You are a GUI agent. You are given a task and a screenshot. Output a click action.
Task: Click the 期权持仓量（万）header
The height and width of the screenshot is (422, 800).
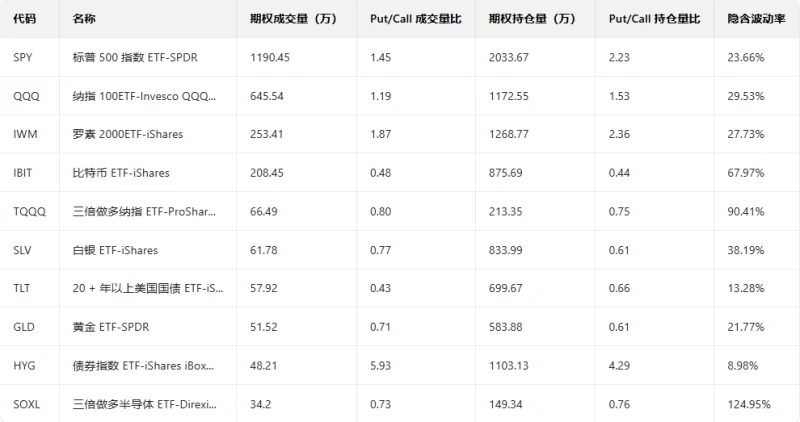pos(533,19)
